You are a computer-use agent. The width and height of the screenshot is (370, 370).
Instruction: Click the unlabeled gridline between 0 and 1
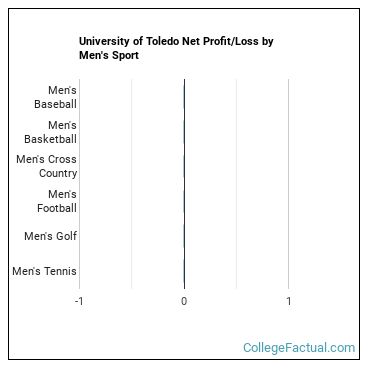[x=236, y=184]
